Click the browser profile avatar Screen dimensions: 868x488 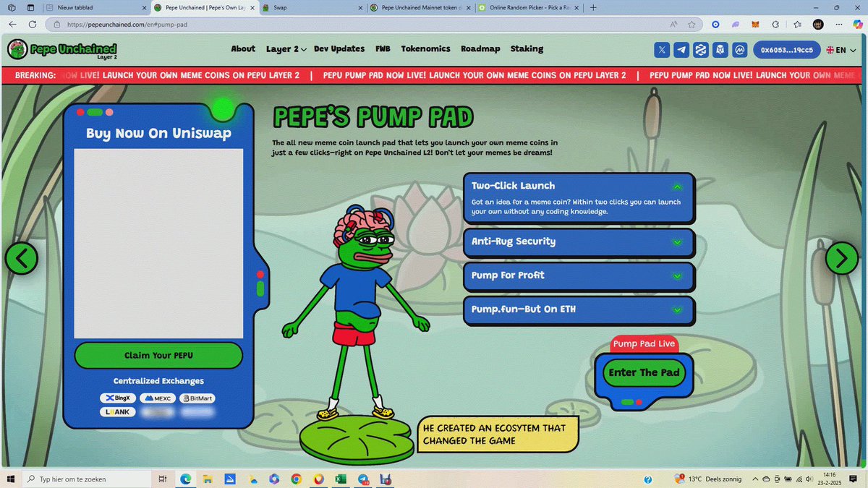pyautogui.click(x=818, y=24)
